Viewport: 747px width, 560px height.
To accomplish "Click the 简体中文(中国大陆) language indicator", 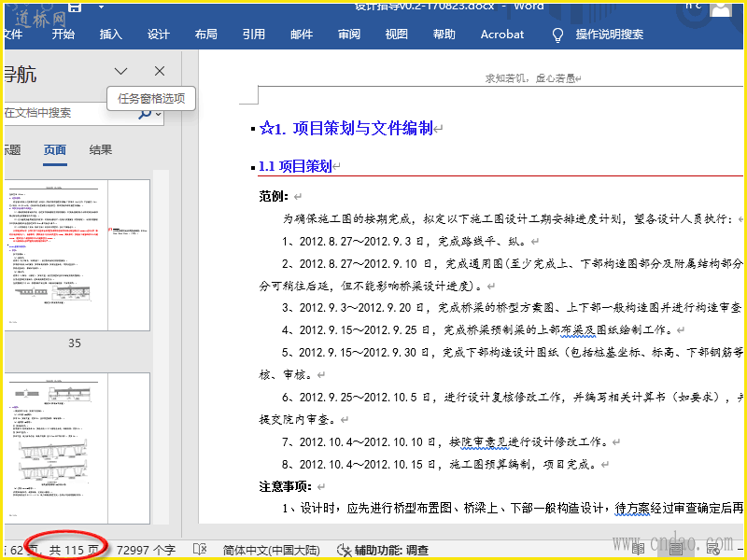I will coord(271,550).
